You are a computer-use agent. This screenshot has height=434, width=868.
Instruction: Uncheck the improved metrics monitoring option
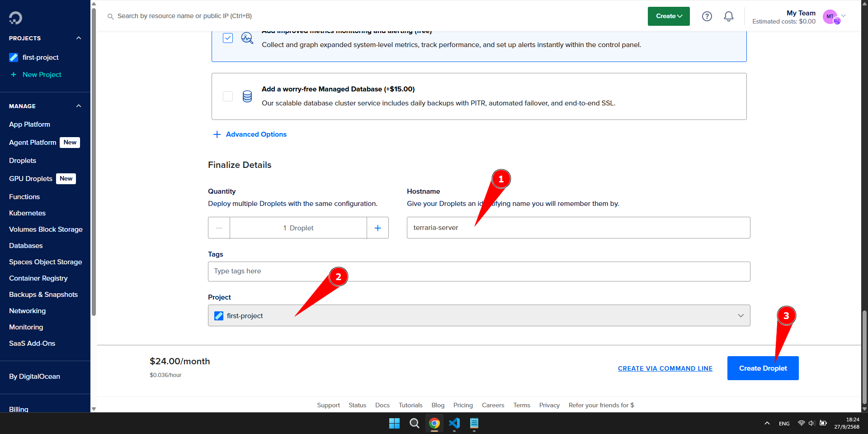(227, 38)
